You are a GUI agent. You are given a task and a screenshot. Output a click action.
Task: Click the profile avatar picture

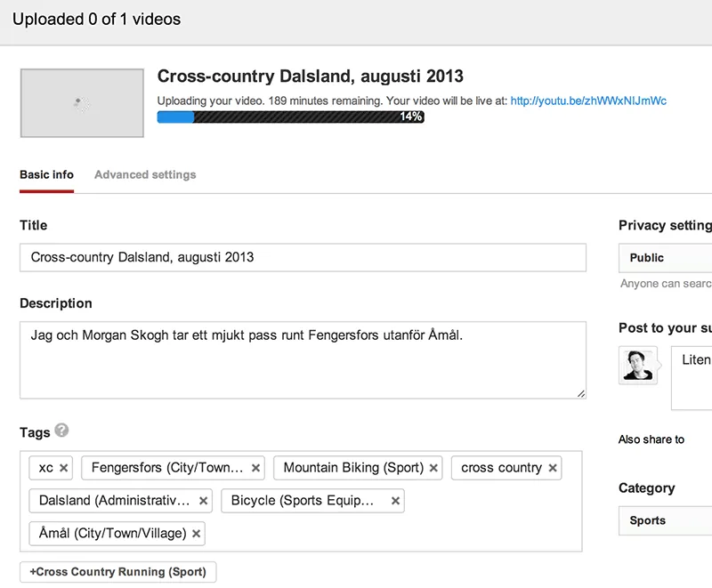coord(638,366)
